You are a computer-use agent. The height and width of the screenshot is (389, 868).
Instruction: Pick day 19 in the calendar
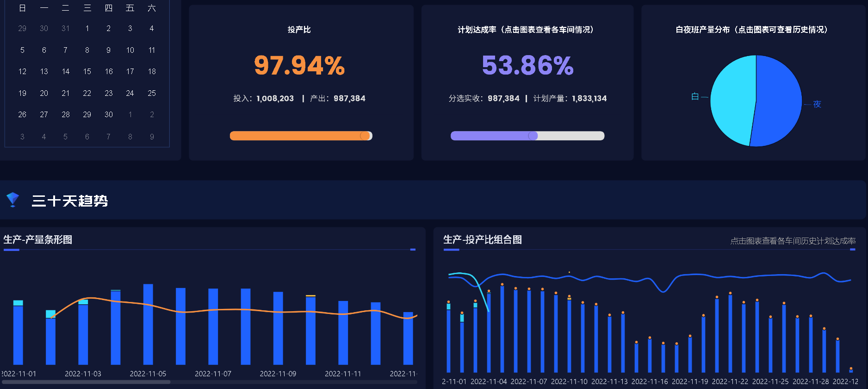click(x=22, y=93)
